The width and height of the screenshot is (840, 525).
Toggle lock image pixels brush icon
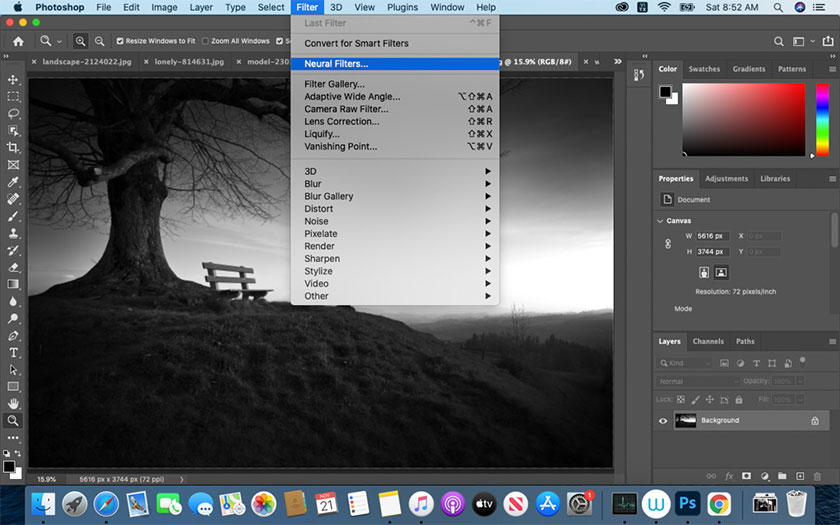(x=695, y=400)
